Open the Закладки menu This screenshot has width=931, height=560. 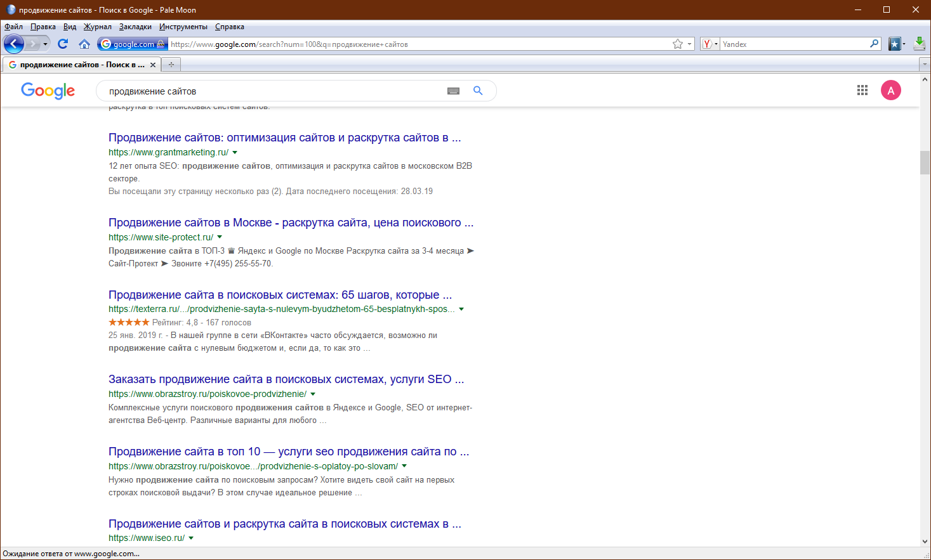(135, 27)
